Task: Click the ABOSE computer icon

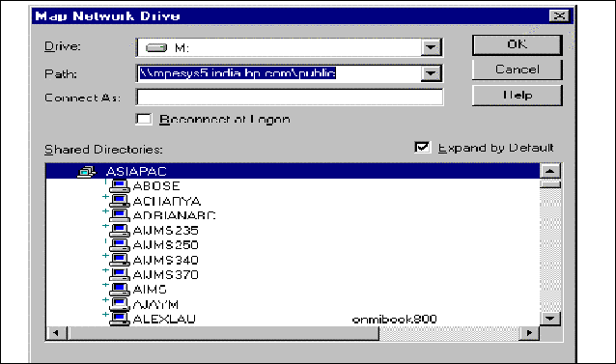Action: pos(120,186)
